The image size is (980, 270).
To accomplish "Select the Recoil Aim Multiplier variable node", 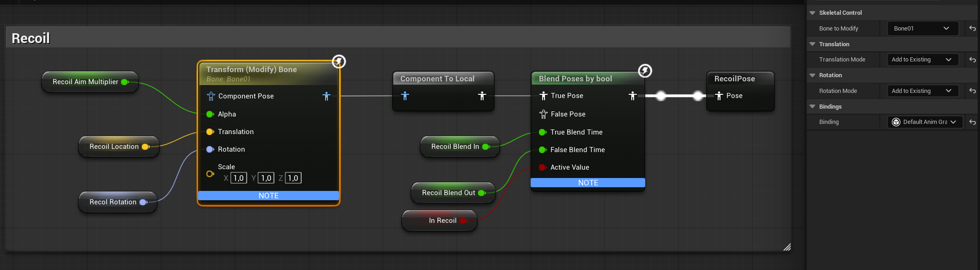I will click(x=85, y=82).
